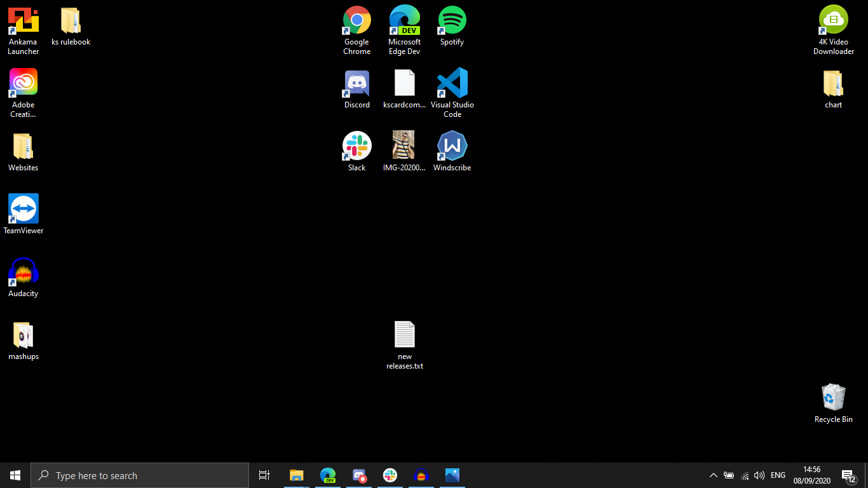Open the Photos app from the taskbar

pyautogui.click(x=452, y=475)
